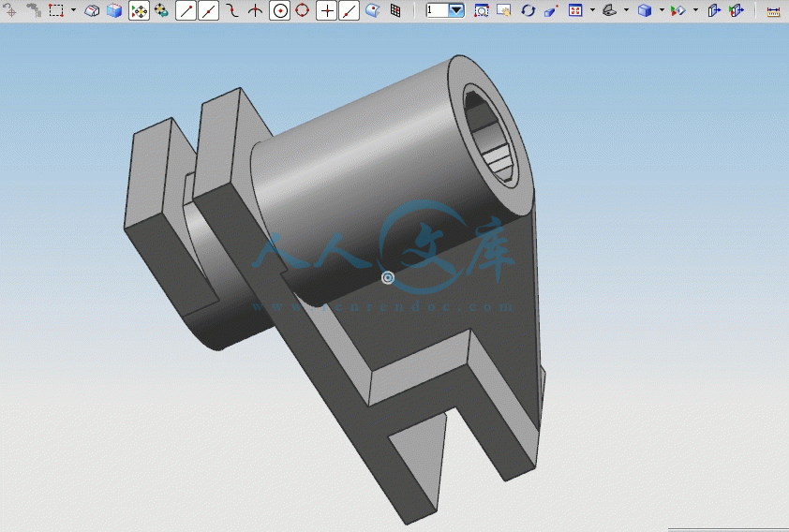The image size is (789, 532).
Task: Activate the Zoom magnifier tool
Action: [482, 10]
